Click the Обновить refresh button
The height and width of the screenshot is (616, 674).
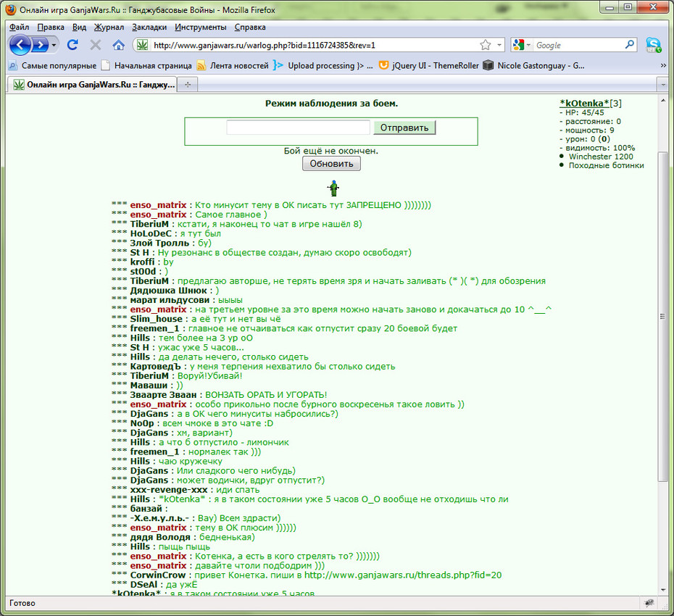(x=331, y=164)
